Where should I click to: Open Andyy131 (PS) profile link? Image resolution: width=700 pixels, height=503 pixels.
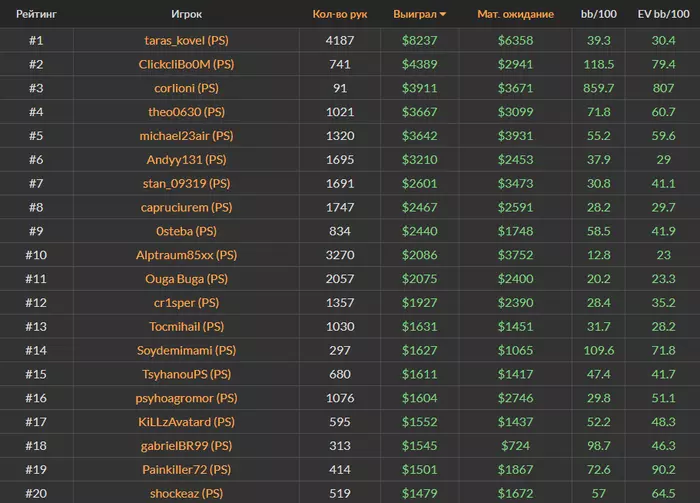(x=187, y=160)
